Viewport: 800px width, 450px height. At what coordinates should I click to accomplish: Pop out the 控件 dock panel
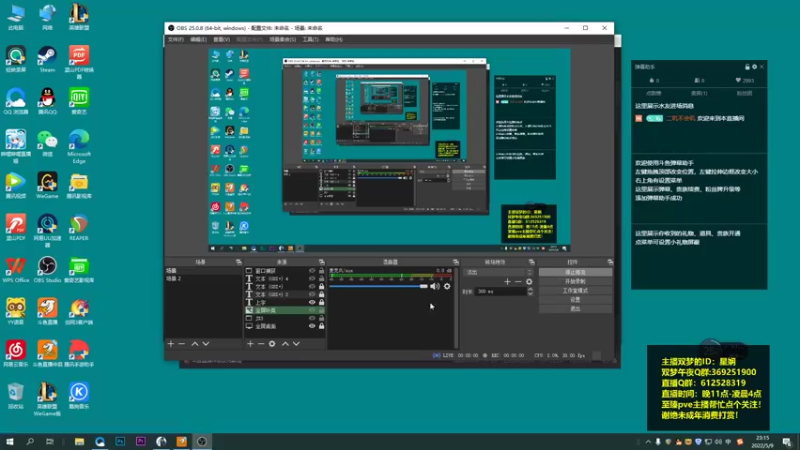tap(610, 262)
